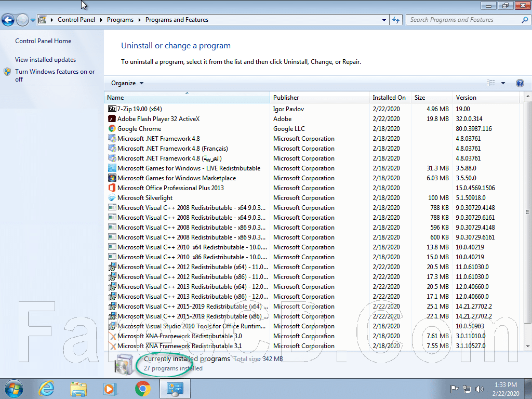Click the taskbar clock showing 1:33 PM
Screen dimensions: 532x399
coord(506,389)
